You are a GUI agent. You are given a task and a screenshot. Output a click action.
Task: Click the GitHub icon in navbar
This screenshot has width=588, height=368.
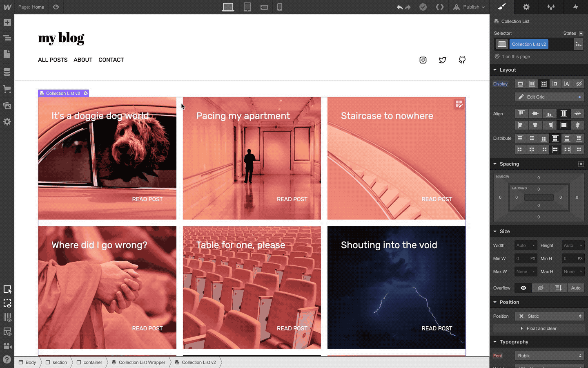pyautogui.click(x=462, y=60)
